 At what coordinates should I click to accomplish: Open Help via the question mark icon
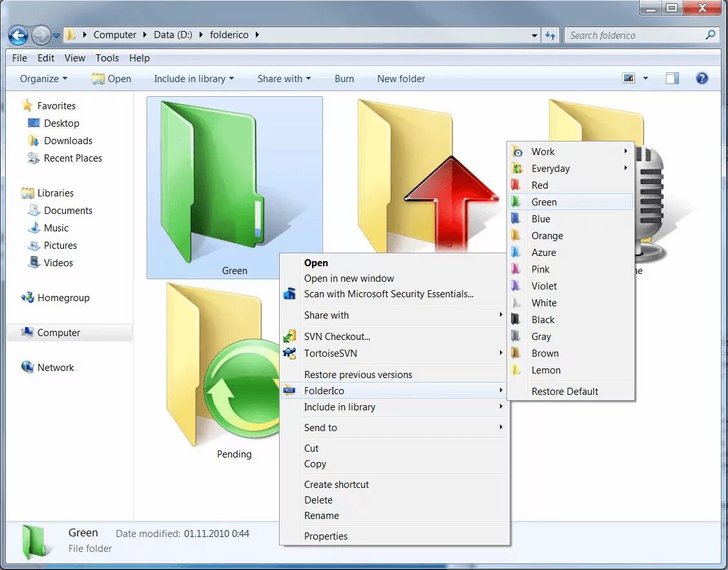[702, 78]
